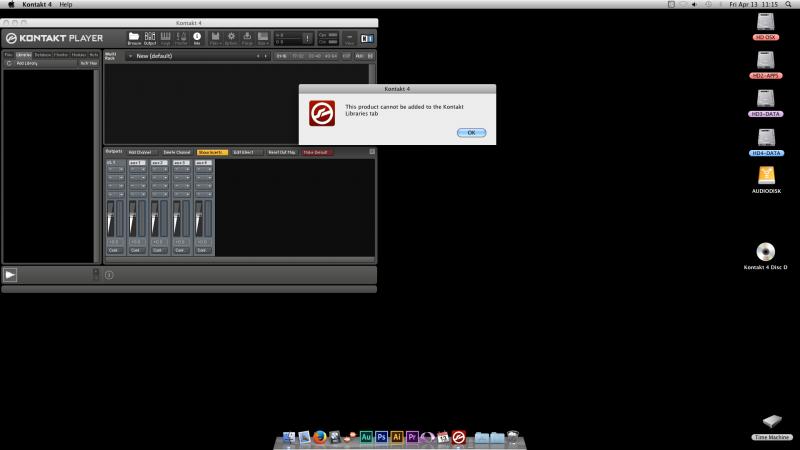Click the Reset Out Map button
This screenshot has height=450, width=800.
282,153
